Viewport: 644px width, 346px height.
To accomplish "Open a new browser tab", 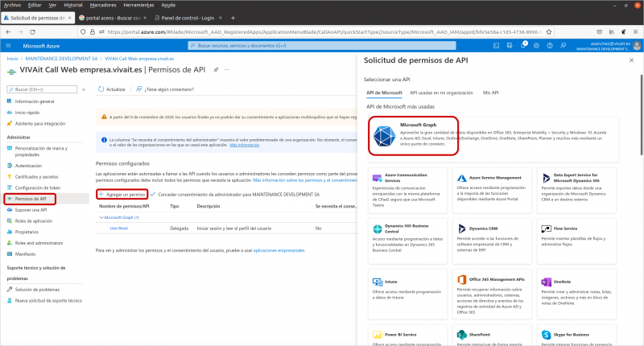I will click(233, 18).
